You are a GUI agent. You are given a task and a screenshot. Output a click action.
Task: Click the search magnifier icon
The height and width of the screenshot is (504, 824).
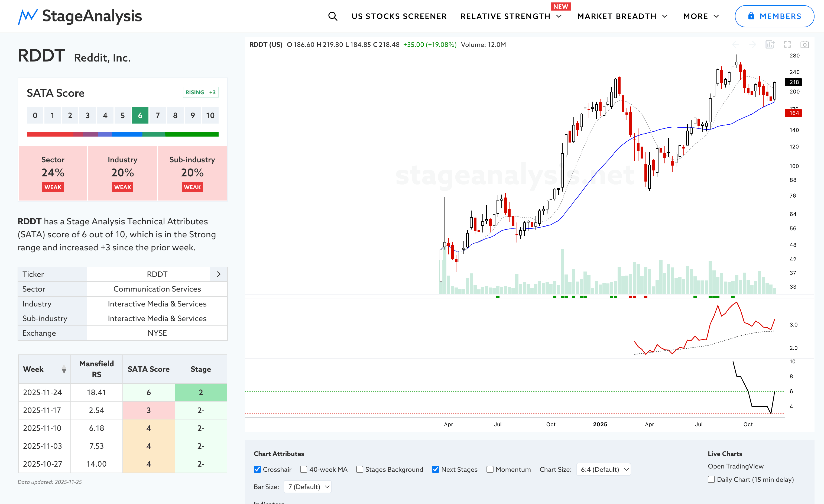tap(332, 16)
